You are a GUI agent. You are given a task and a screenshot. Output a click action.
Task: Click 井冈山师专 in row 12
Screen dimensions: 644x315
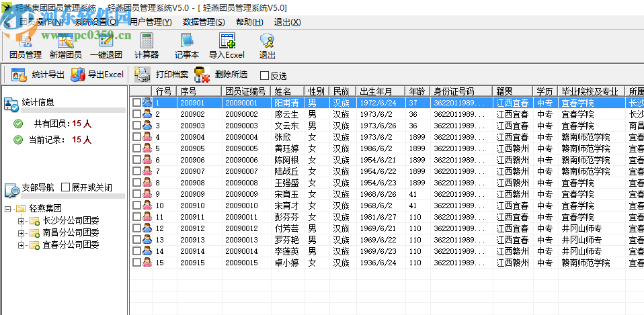[x=581, y=228]
